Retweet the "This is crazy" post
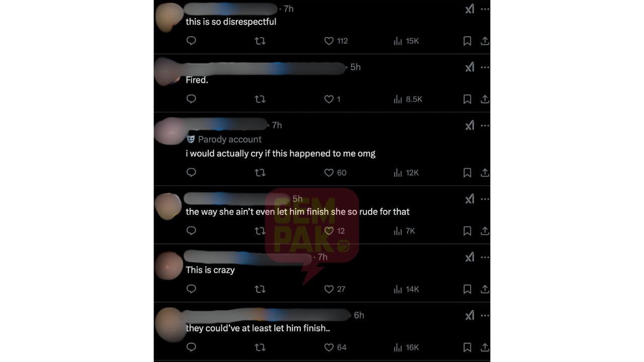 click(260, 289)
